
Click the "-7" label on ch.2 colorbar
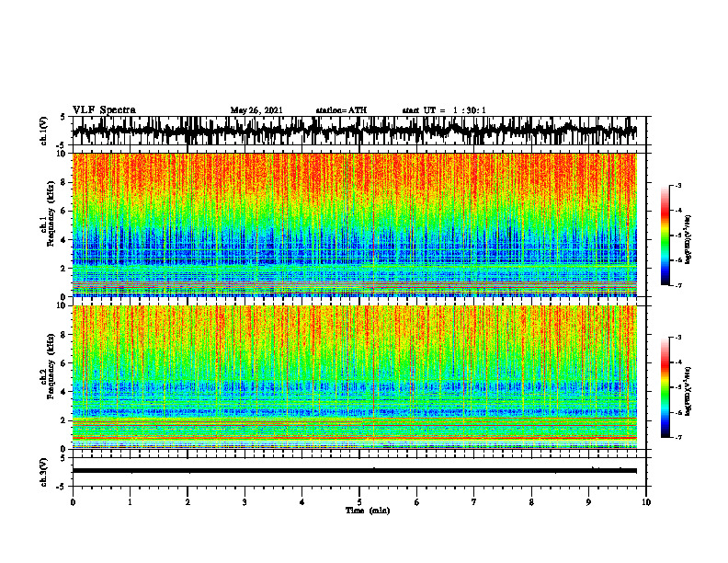(678, 437)
